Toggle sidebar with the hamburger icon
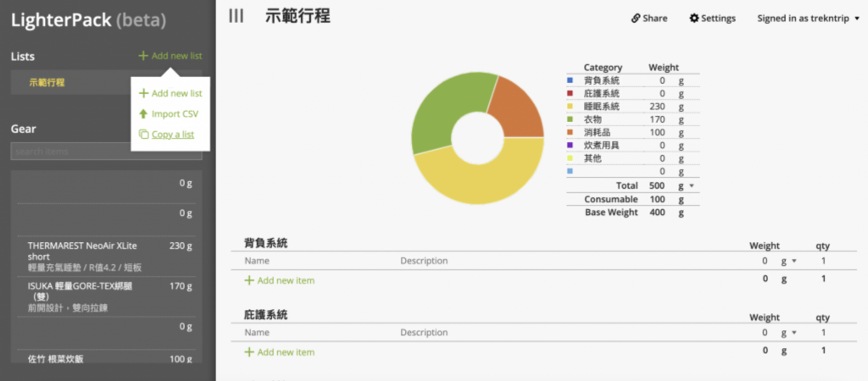 coord(236,16)
